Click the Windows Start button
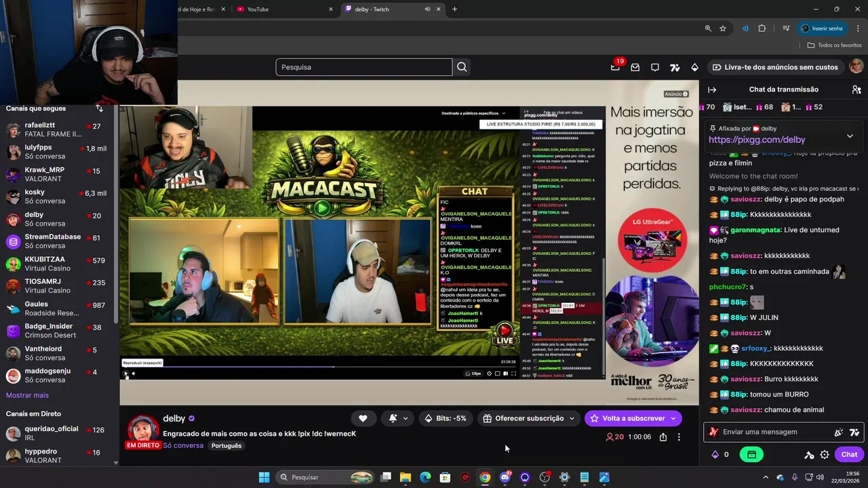Image resolution: width=868 pixels, height=488 pixels. (264, 477)
